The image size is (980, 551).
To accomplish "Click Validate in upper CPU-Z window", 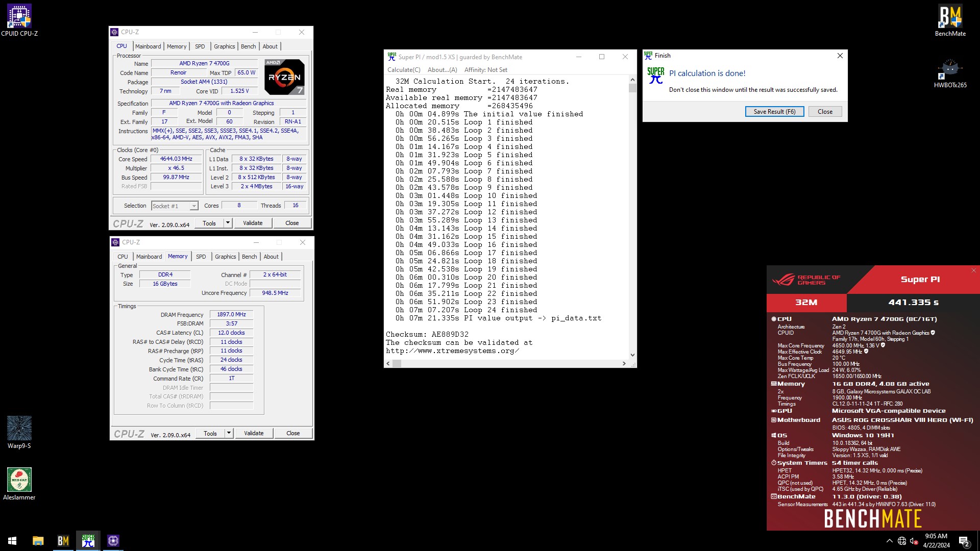I will [253, 223].
